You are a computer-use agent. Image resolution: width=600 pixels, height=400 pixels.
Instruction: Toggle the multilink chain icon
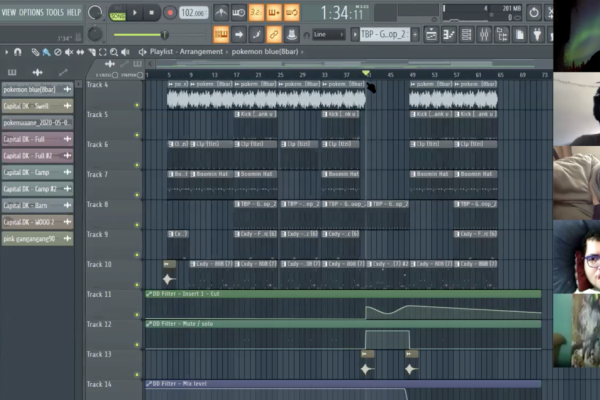[274, 35]
